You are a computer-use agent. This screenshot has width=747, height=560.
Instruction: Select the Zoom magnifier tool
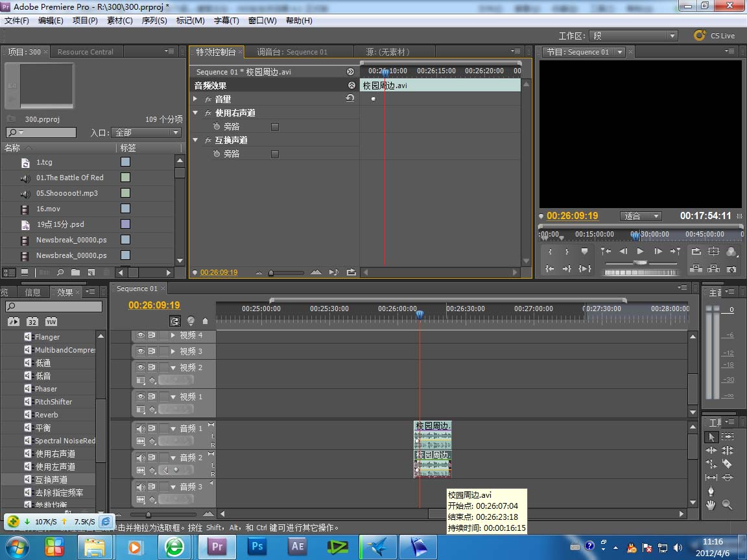728,505
